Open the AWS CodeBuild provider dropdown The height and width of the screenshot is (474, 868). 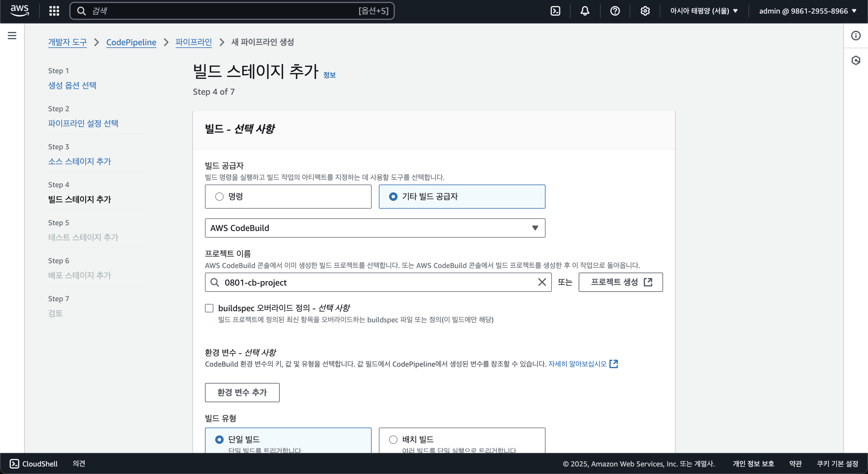[375, 228]
